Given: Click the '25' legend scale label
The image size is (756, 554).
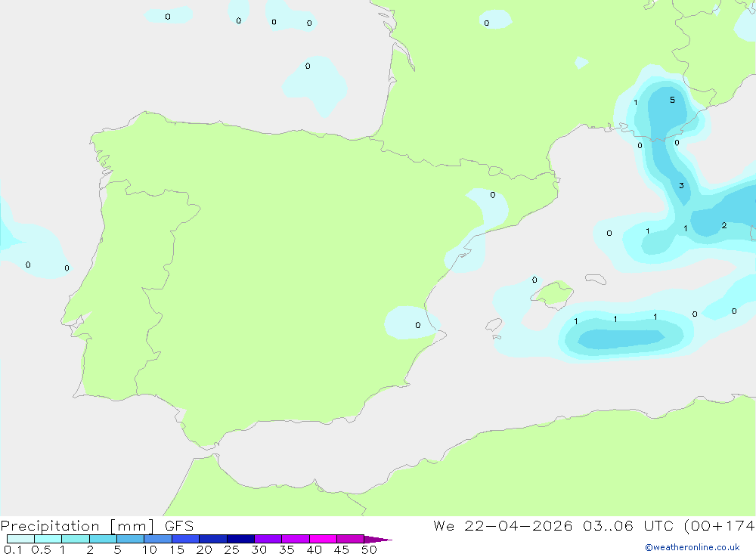Looking at the screenshot, I should [x=232, y=549].
